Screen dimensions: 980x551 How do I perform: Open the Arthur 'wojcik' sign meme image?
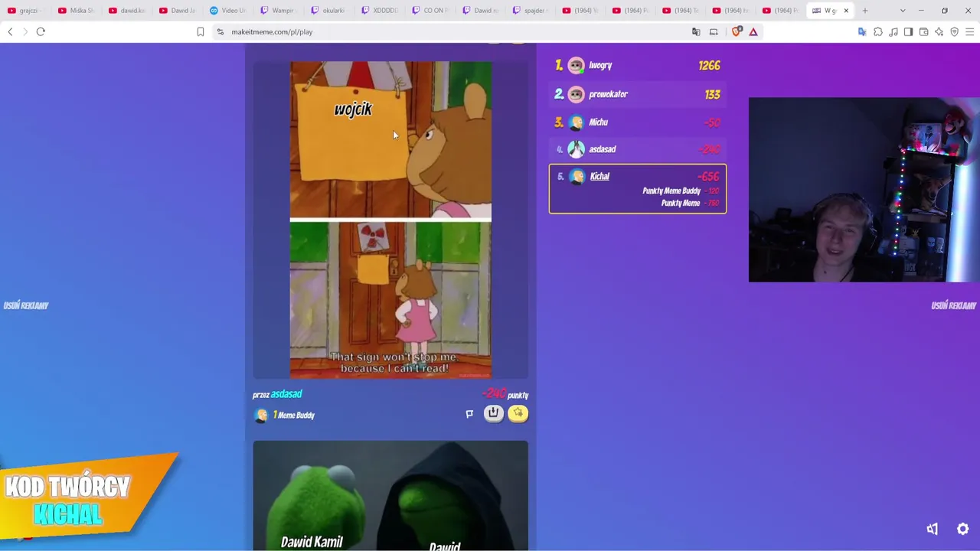[x=390, y=220]
